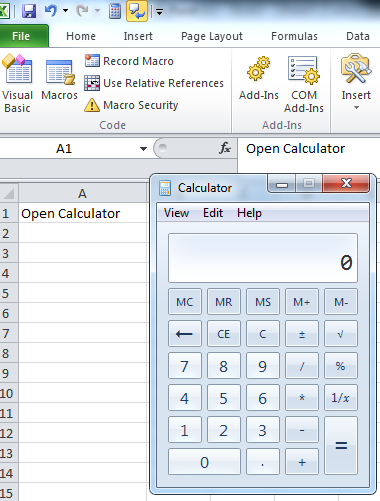Click the Calculator display showing 0
This screenshot has height=501, width=380.
click(263, 258)
